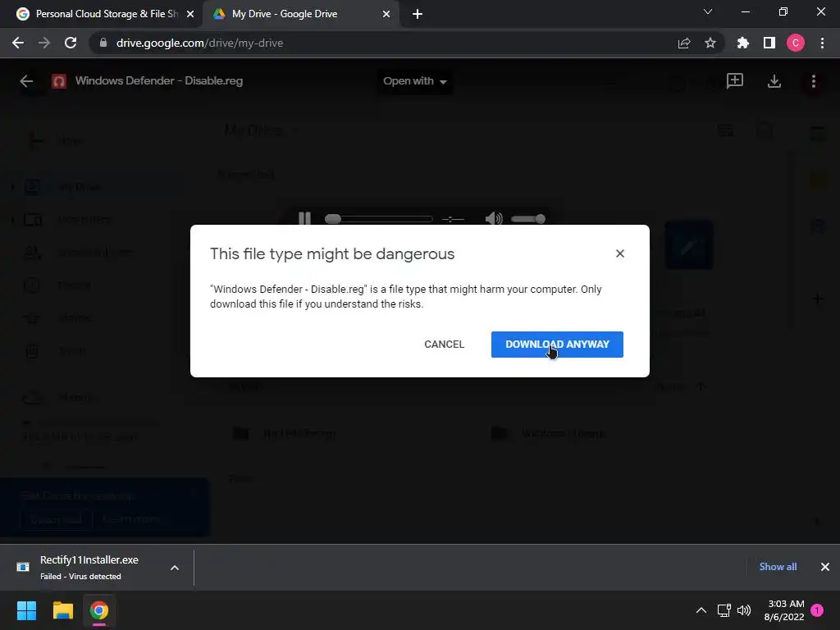Click the Rectify11Installer.exe download item

pyautogui.click(x=89, y=568)
